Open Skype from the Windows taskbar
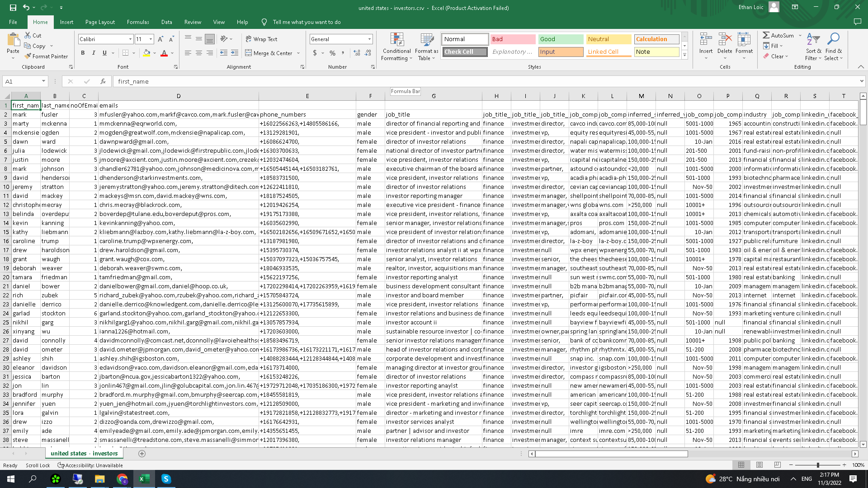 (x=166, y=479)
